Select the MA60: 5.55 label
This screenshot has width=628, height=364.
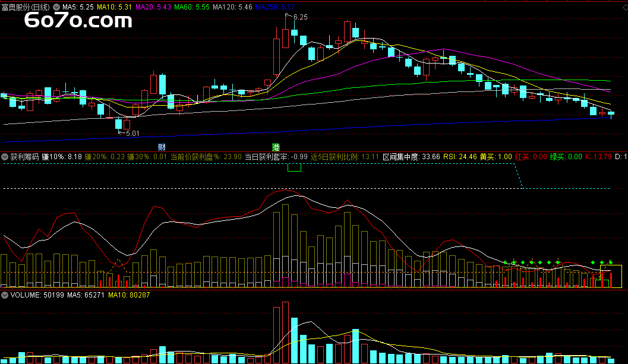[x=191, y=7]
